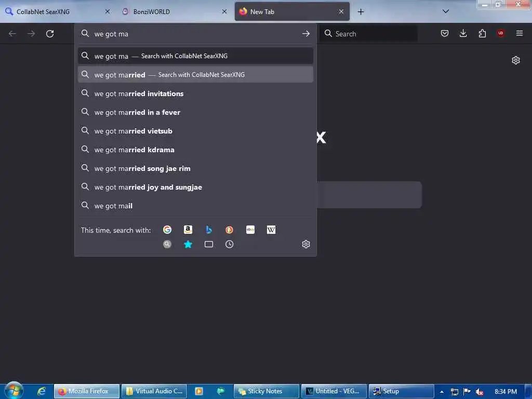
Task: Choose 'we got married in a fever' suggestion
Action: click(195, 112)
